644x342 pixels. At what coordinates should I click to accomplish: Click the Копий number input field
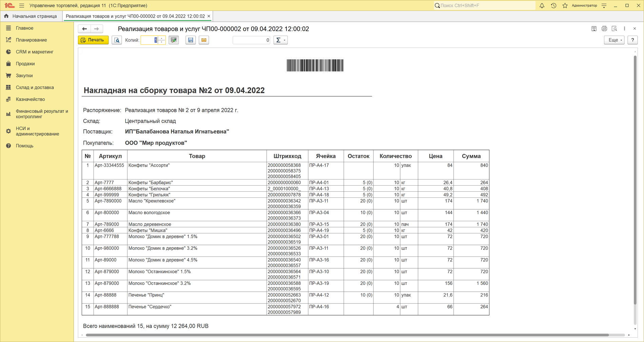150,40
